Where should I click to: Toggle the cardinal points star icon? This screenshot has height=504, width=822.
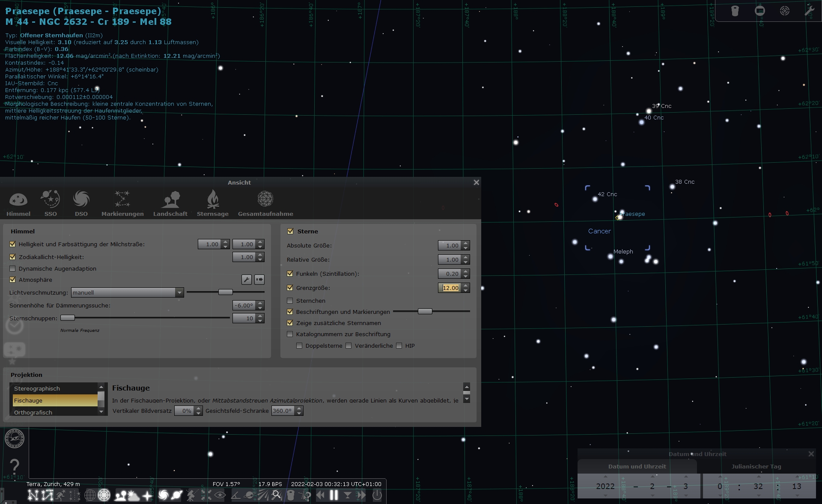[147, 495]
